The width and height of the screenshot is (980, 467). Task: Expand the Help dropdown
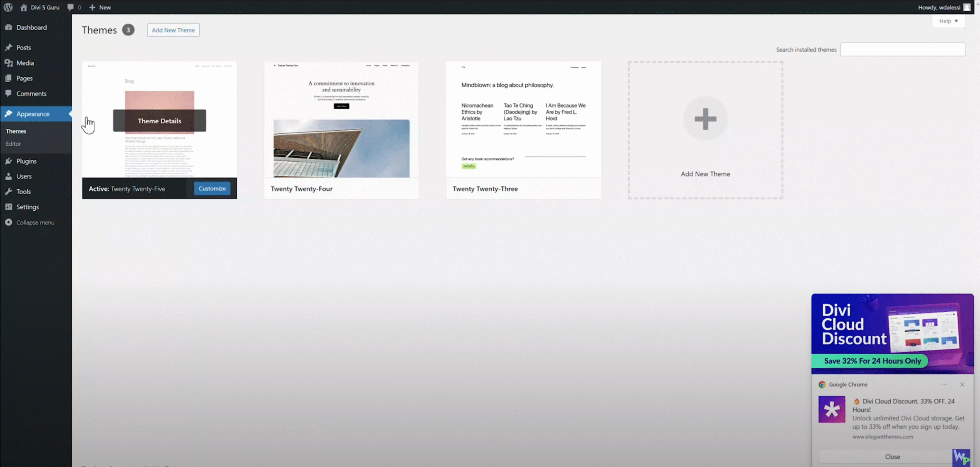949,21
